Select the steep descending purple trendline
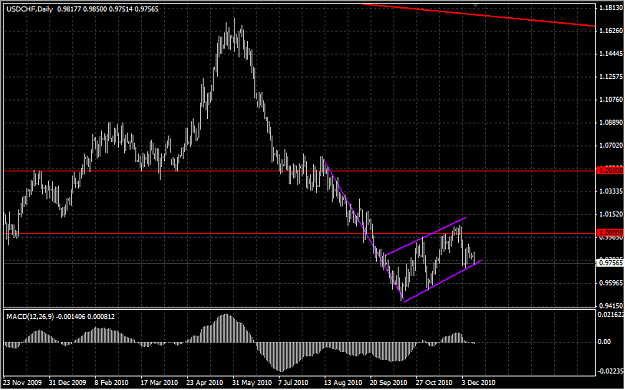Viewport: 625px width, 390px height. pos(364,229)
